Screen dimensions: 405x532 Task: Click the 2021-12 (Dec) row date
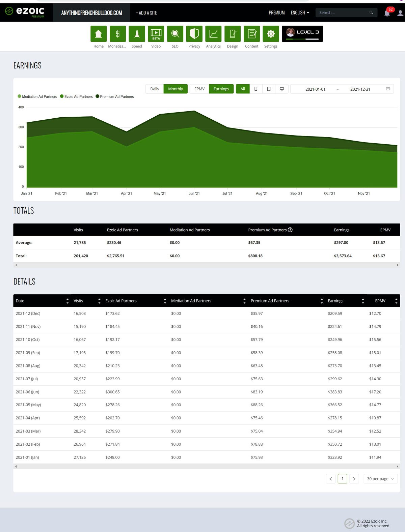coord(28,314)
